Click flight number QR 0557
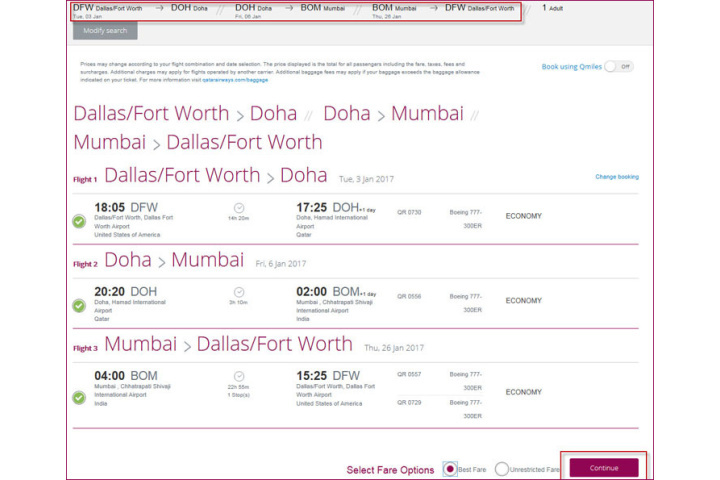This screenshot has width=720, height=480. pyautogui.click(x=409, y=374)
